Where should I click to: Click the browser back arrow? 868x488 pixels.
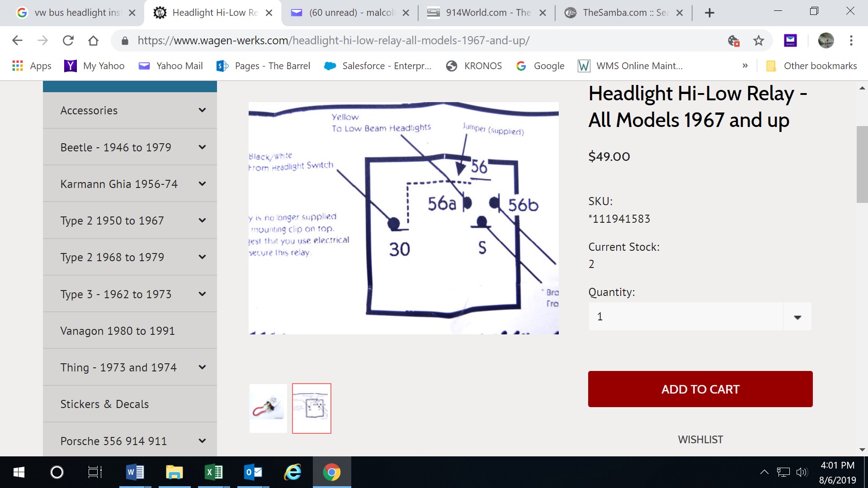(17, 41)
